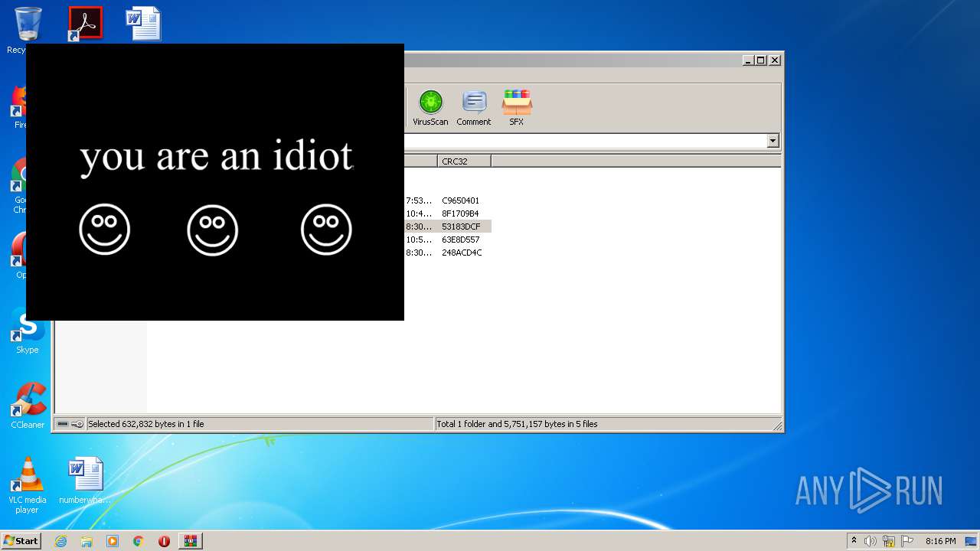
Task: Show hidden tray icons
Action: pyautogui.click(x=854, y=541)
